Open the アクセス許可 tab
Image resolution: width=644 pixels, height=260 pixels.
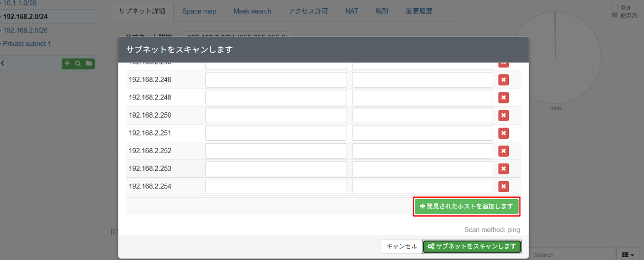pos(308,11)
